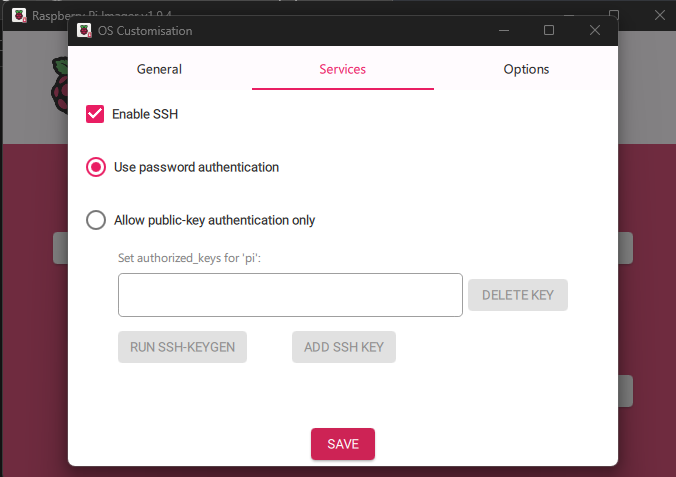Uncheck the Enable SSH checkbox
This screenshot has height=477, width=676.
(95, 114)
